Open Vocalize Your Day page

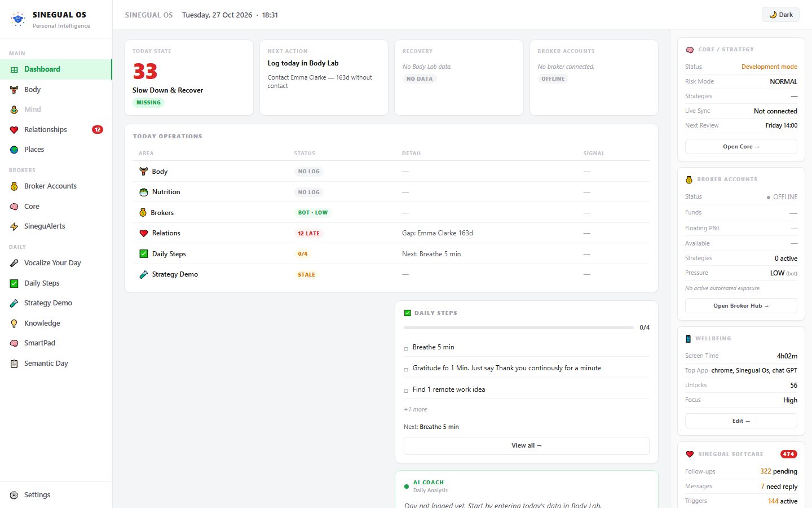[x=56, y=263]
